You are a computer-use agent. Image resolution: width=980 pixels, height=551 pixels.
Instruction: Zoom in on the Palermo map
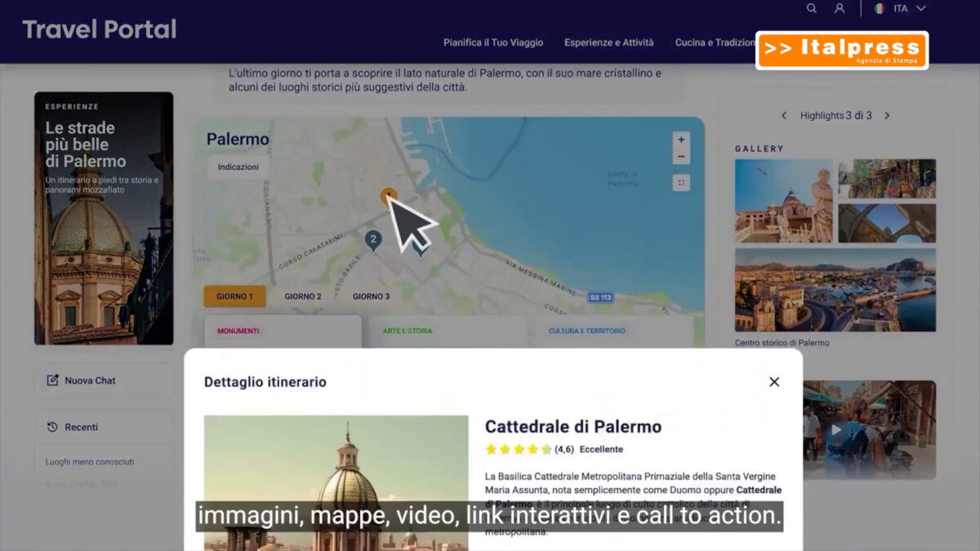click(681, 140)
